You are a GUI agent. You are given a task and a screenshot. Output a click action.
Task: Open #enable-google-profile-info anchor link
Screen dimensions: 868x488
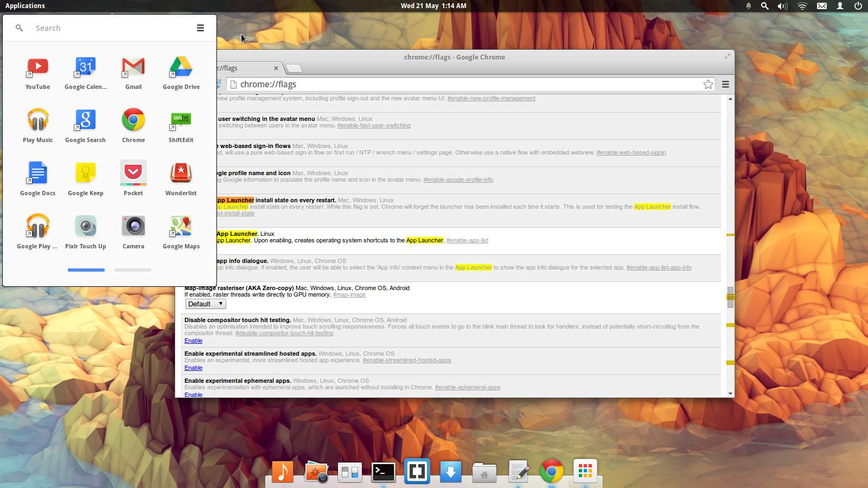[x=458, y=179]
